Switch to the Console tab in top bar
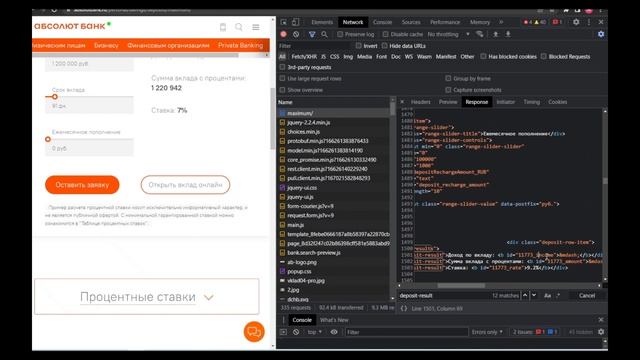 [382, 22]
